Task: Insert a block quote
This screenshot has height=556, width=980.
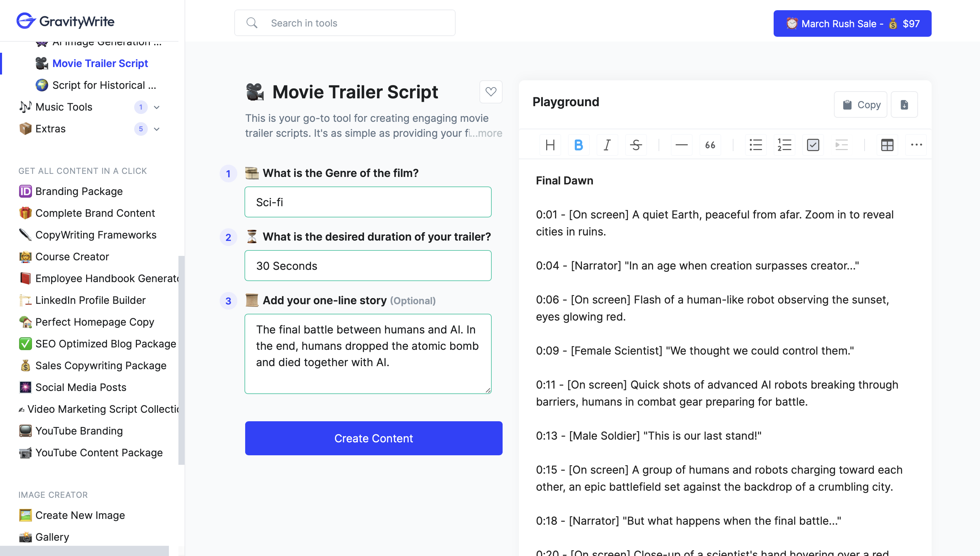Action: point(710,145)
